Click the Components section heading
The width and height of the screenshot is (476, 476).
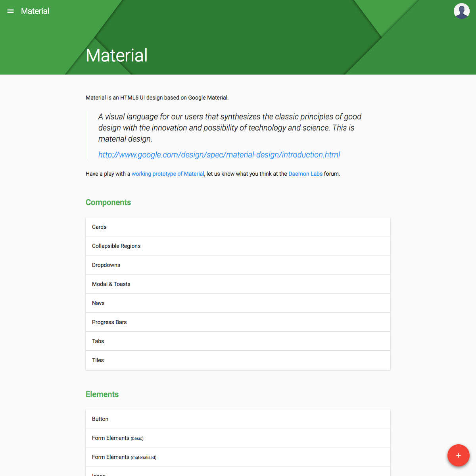(x=108, y=202)
